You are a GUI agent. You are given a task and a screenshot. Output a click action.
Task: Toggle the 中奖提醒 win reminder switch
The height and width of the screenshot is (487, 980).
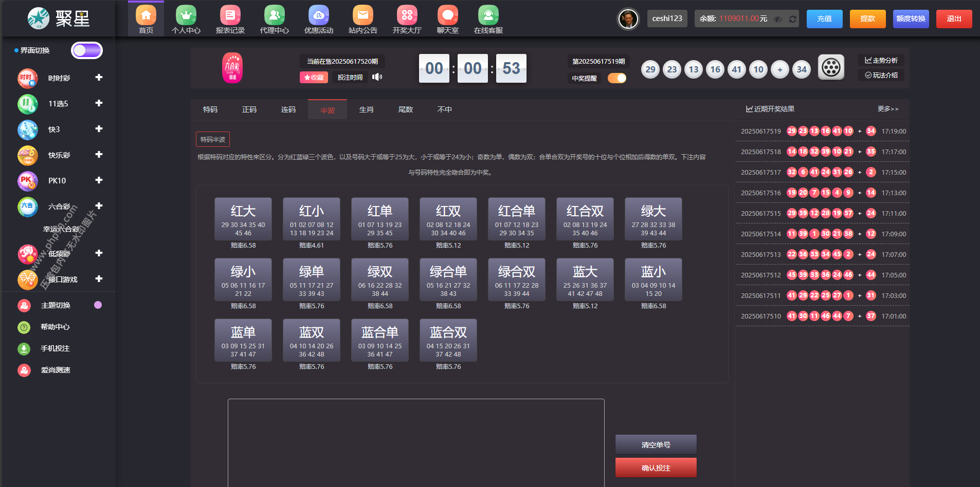617,78
